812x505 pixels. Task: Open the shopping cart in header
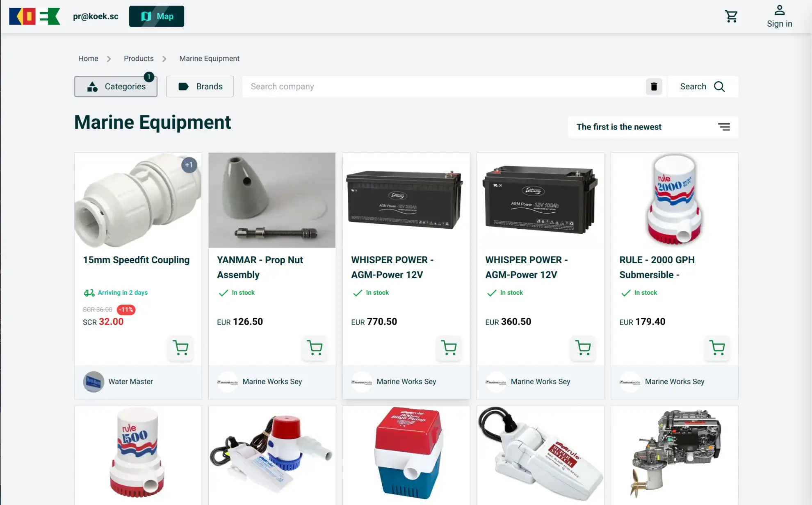click(731, 16)
